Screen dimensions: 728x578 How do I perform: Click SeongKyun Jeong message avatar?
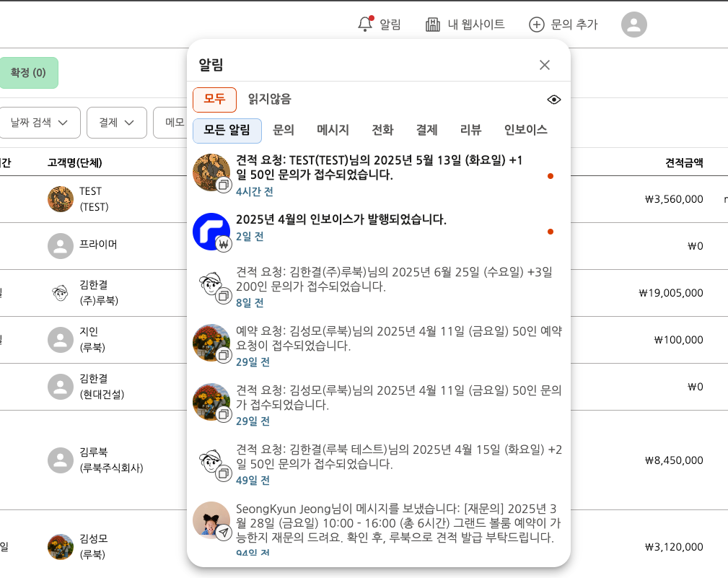point(211,520)
